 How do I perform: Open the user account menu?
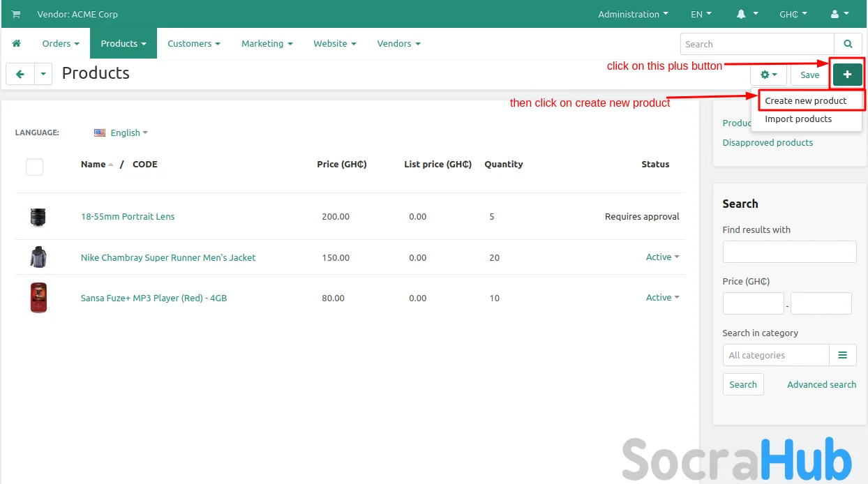point(839,14)
